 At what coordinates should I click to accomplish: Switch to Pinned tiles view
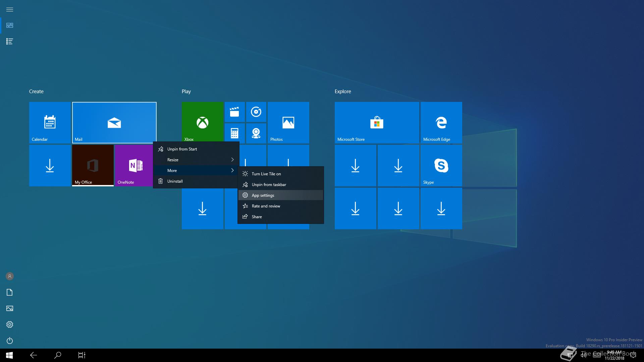point(10,25)
